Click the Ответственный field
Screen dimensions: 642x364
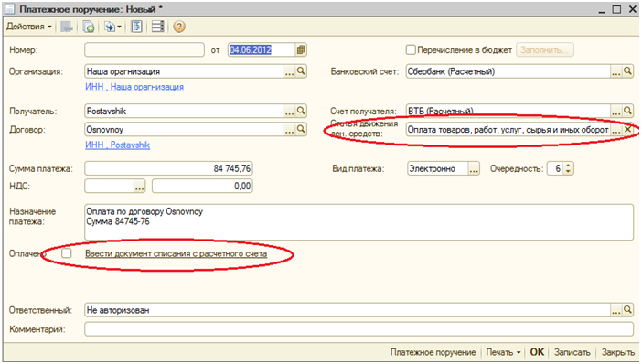point(348,310)
